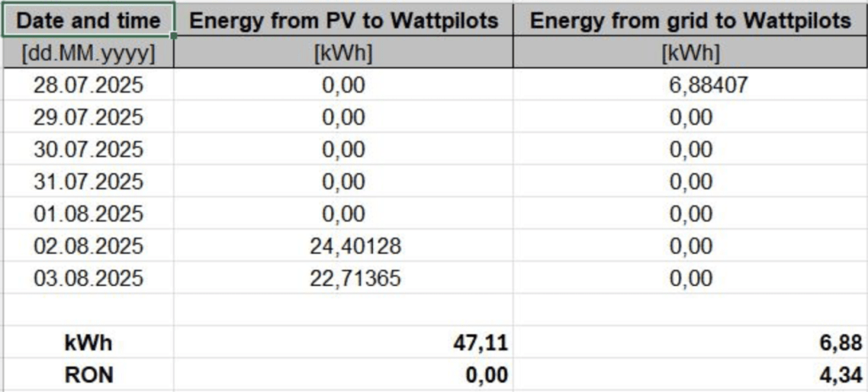This screenshot has width=868, height=392.
Task: Select the date cell 30.07.2025
Action: click(88, 149)
